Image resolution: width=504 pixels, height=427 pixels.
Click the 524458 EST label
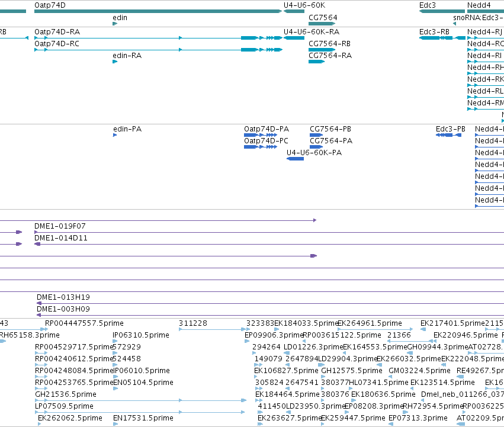tap(127, 359)
